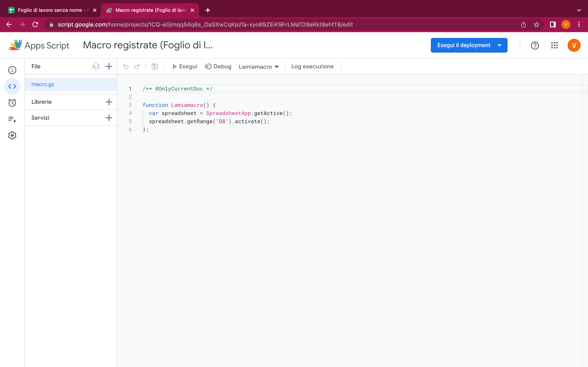The width and height of the screenshot is (588, 367).
Task: Open the Google apps grid menu
Action: tap(554, 45)
